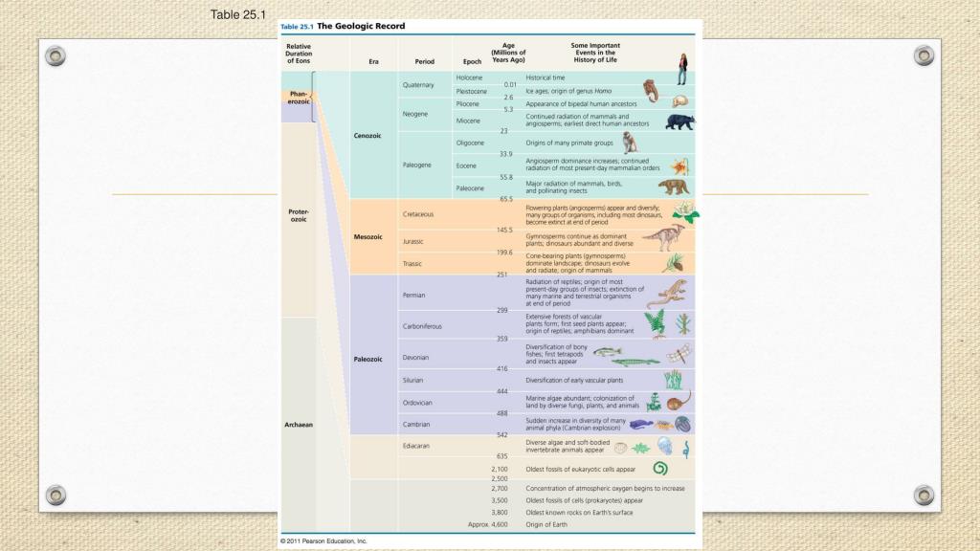
Task: Choose the 'Carboniferous' period label
Action: tap(422, 326)
